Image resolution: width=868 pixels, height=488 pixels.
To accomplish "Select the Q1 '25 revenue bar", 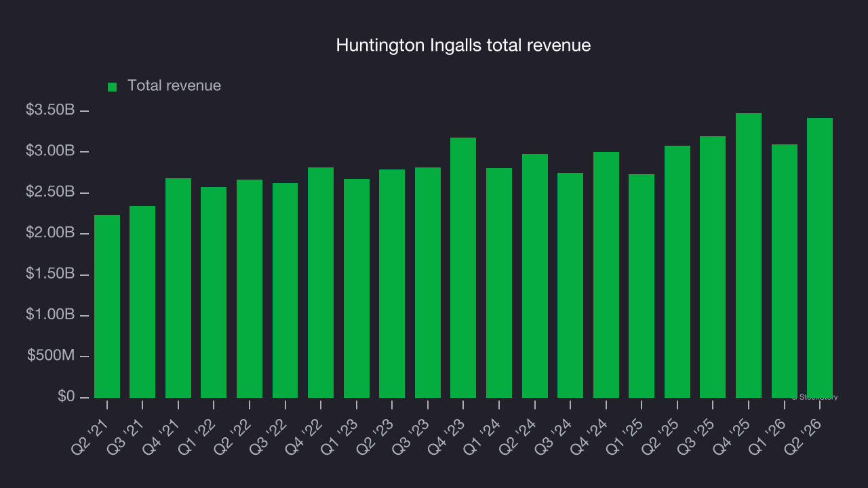I will 642,286.
